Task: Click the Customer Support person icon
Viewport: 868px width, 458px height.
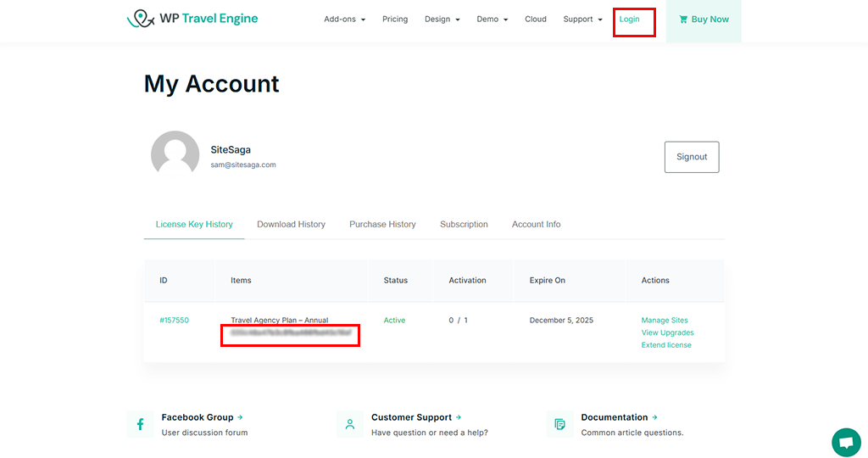Action: (350, 424)
